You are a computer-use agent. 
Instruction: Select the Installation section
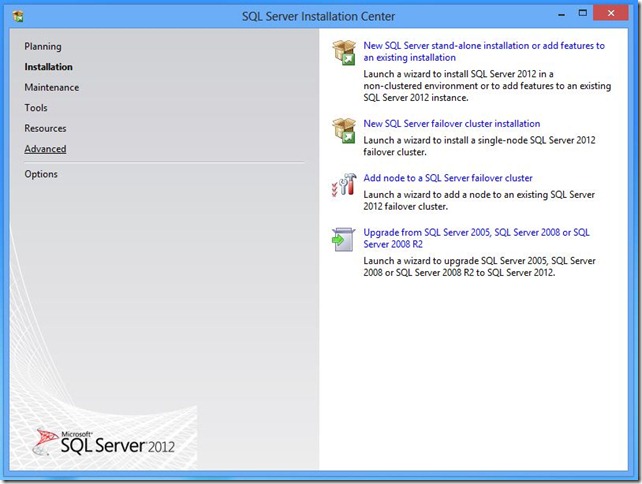(48, 67)
